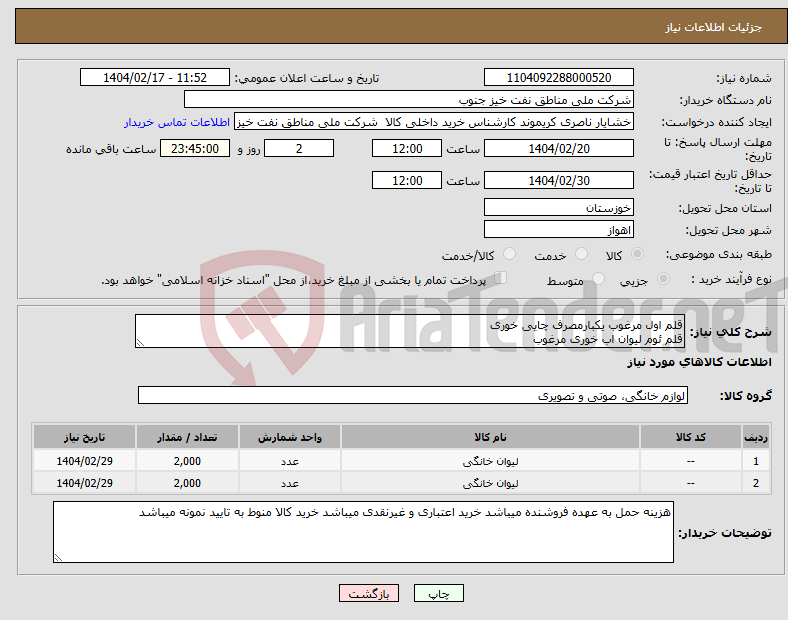Select the خدمت radio button
This screenshot has width=788, height=620.
581,254
